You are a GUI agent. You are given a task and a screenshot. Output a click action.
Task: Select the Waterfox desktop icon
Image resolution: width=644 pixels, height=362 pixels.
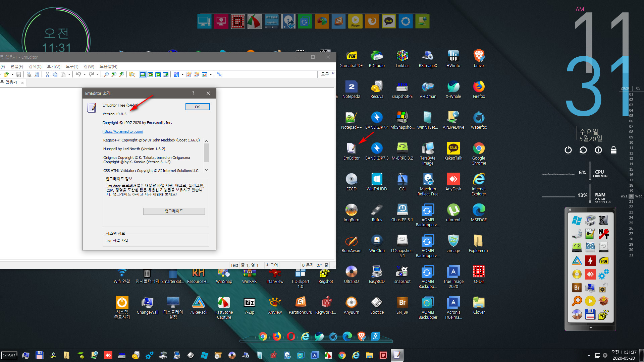point(479,120)
